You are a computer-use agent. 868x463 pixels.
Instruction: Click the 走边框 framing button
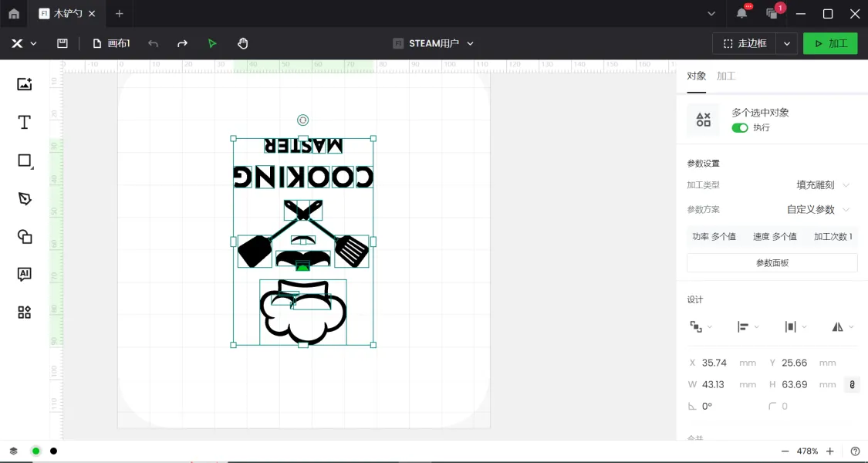[x=745, y=44]
